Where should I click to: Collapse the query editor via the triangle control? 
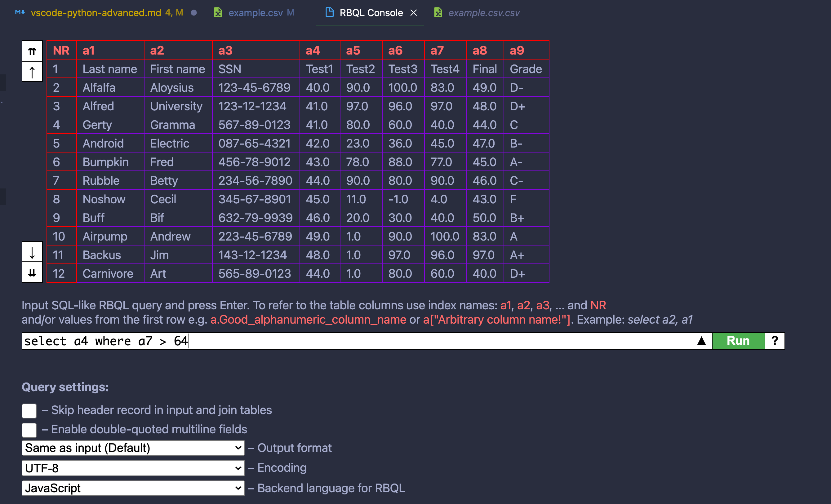[x=701, y=341]
